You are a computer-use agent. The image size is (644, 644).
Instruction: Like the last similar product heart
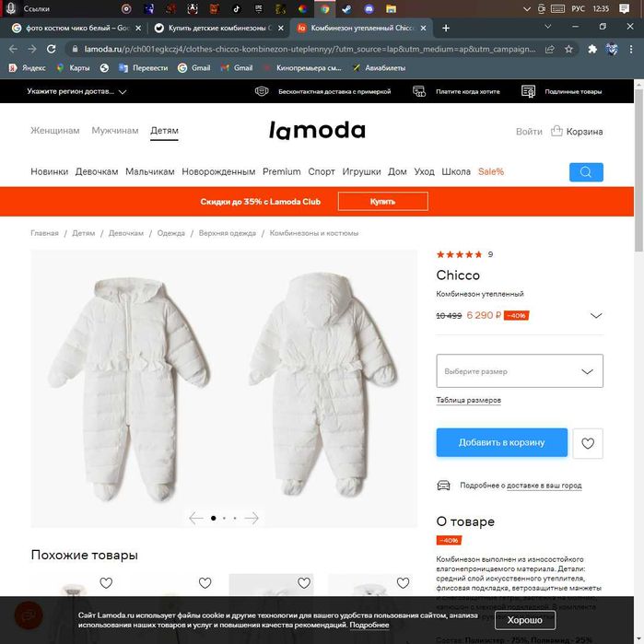[x=403, y=582]
